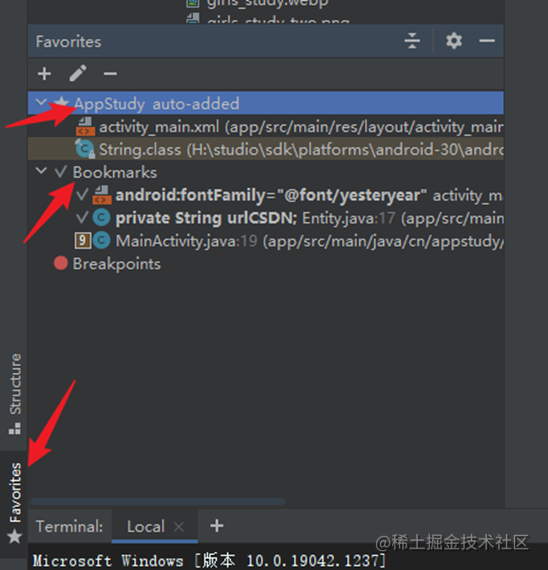Image resolution: width=548 pixels, height=570 pixels.
Task: Click the Terminal: label
Action: tap(69, 526)
